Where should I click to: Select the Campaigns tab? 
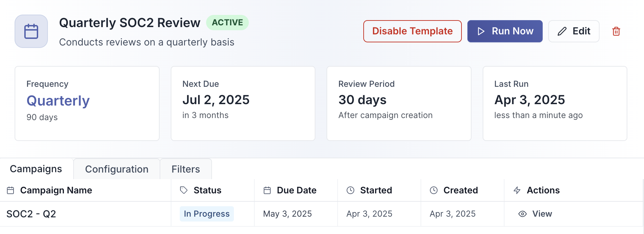tap(36, 169)
